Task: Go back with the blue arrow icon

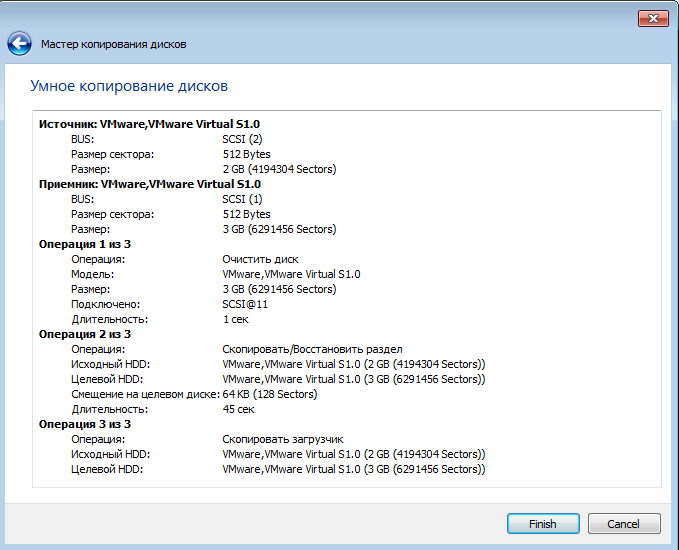Action: tap(19, 44)
